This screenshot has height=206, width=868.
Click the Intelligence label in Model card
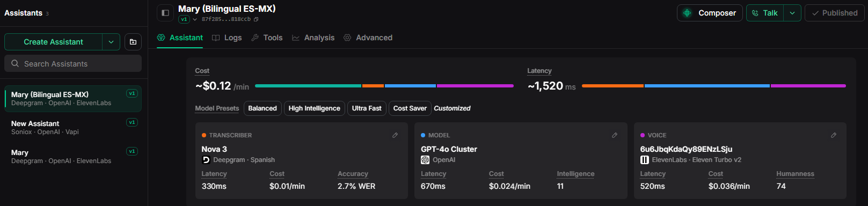click(x=575, y=174)
